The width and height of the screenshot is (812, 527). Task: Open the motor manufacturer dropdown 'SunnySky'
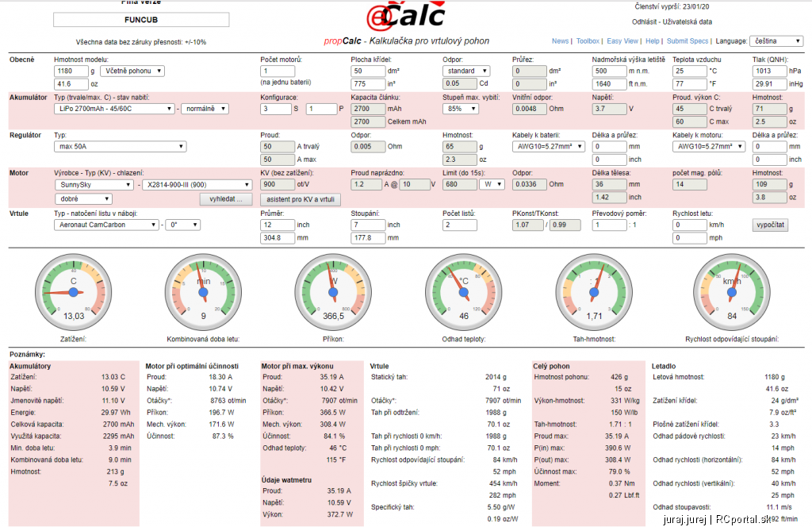coord(94,185)
